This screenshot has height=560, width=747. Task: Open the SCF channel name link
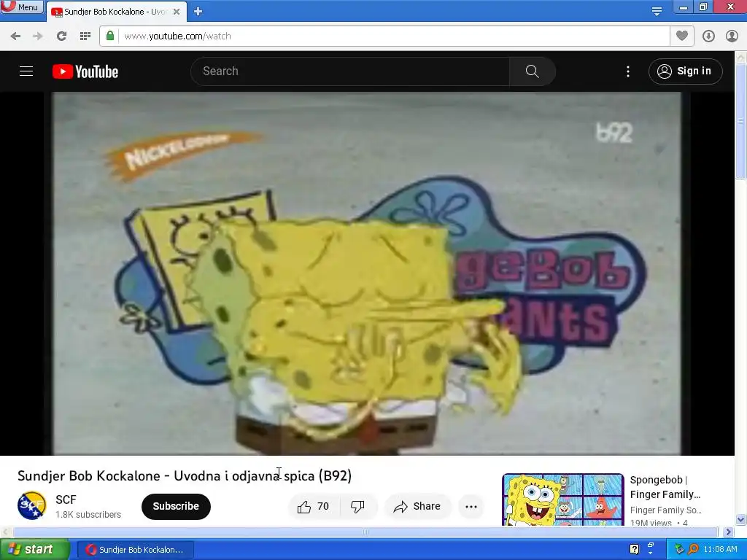(x=66, y=499)
